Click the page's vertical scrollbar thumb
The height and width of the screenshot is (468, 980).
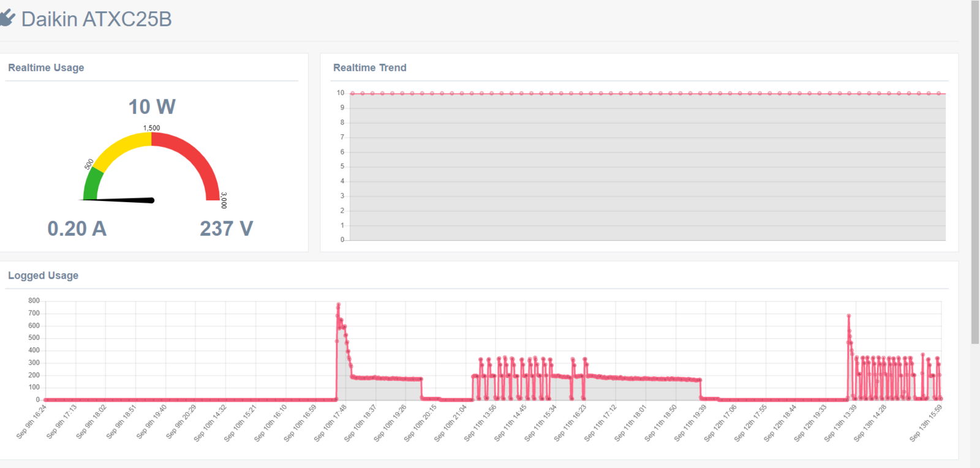pos(975,172)
